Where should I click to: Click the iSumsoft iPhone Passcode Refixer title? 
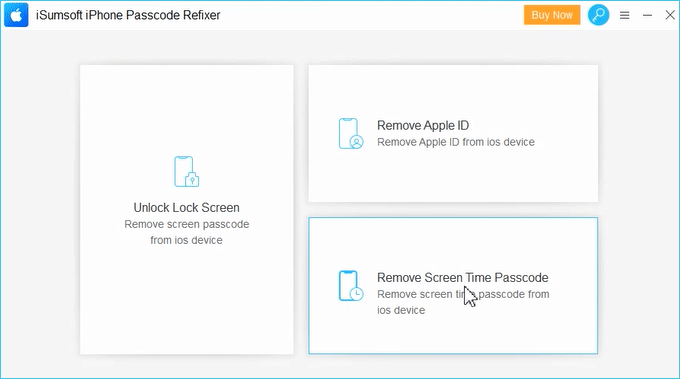pos(128,15)
